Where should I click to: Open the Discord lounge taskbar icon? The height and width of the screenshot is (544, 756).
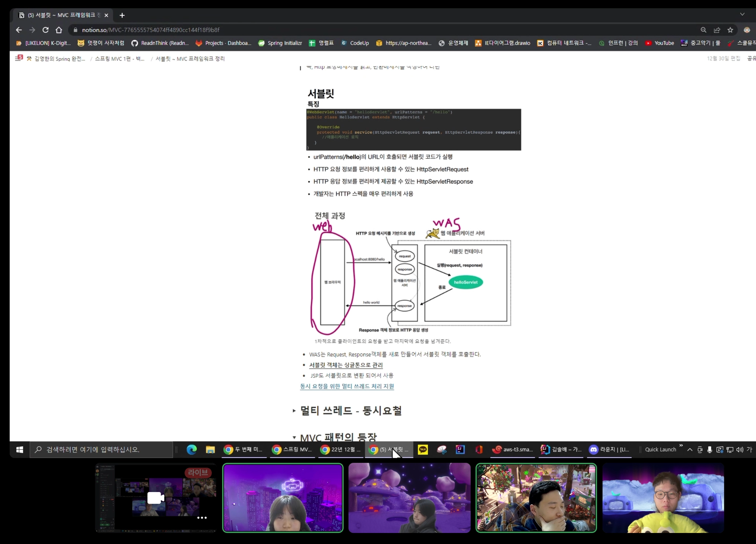[609, 449]
